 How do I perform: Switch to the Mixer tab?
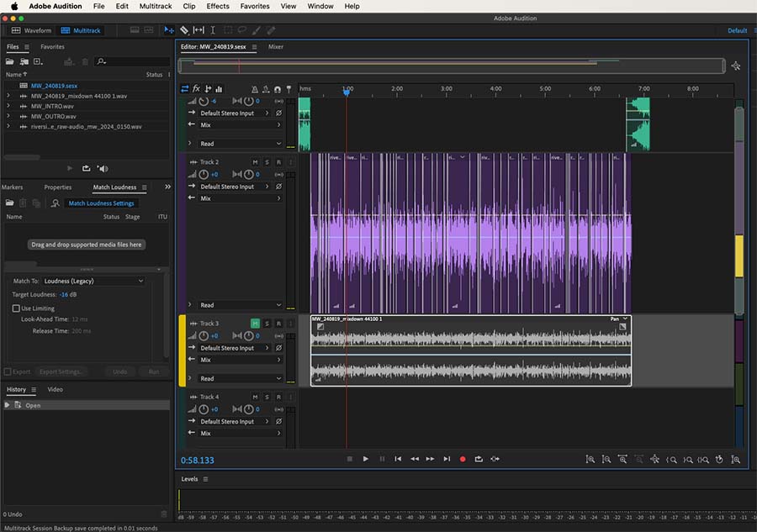tap(276, 47)
